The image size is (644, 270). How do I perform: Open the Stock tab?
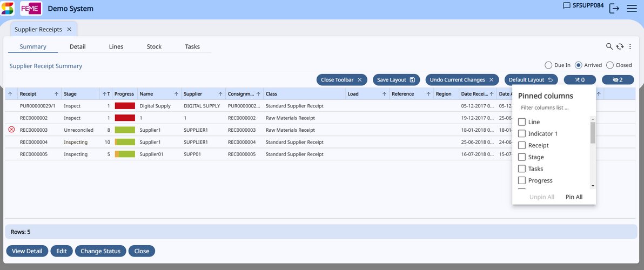coord(154,47)
